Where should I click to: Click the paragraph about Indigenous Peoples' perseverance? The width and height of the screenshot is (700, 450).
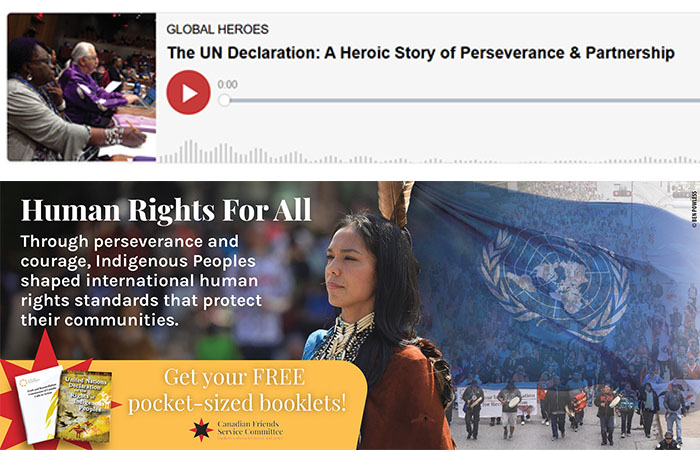pyautogui.click(x=141, y=280)
